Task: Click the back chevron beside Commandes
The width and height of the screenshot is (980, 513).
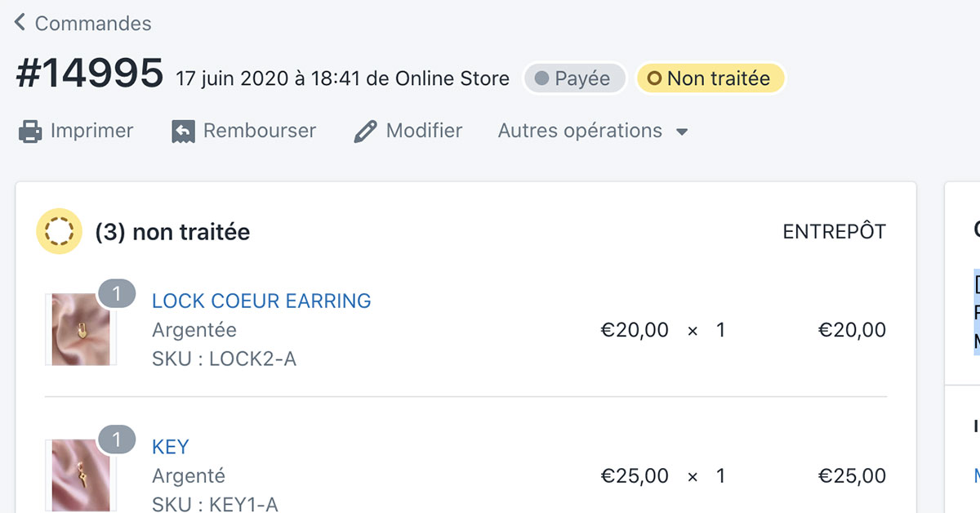Action: pyautogui.click(x=20, y=23)
